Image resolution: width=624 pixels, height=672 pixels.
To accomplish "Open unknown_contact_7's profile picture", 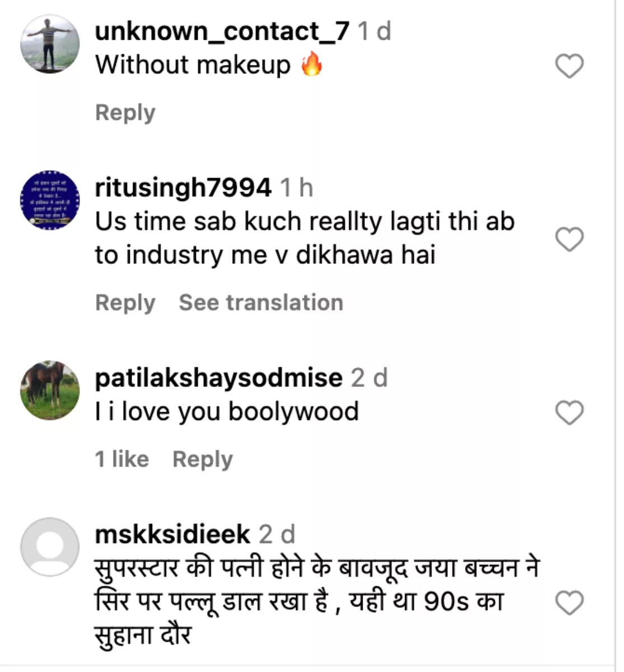I will click(50, 44).
